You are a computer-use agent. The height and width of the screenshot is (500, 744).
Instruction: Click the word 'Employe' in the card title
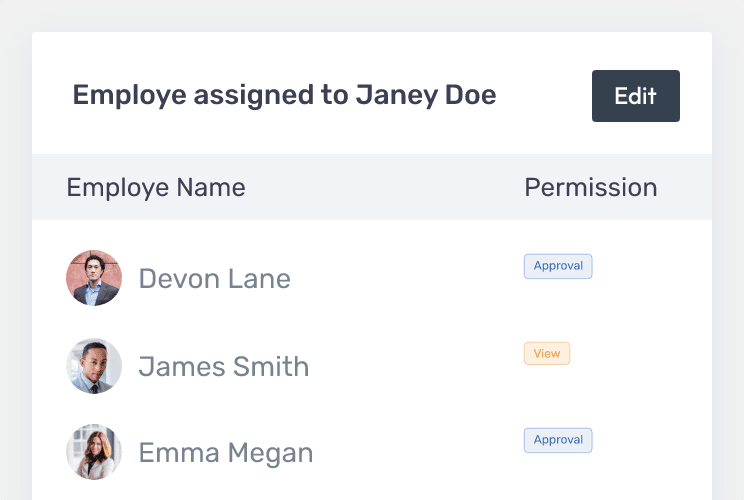tap(130, 96)
